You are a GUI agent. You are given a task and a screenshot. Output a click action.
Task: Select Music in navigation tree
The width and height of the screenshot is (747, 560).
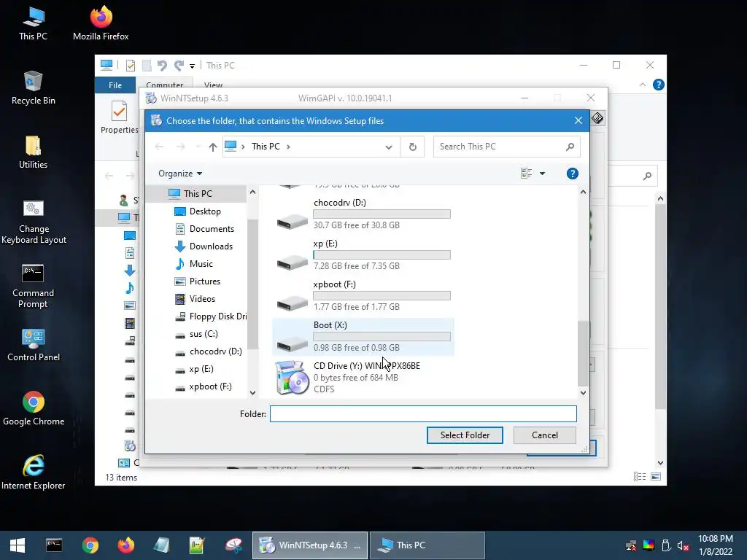coord(201,264)
